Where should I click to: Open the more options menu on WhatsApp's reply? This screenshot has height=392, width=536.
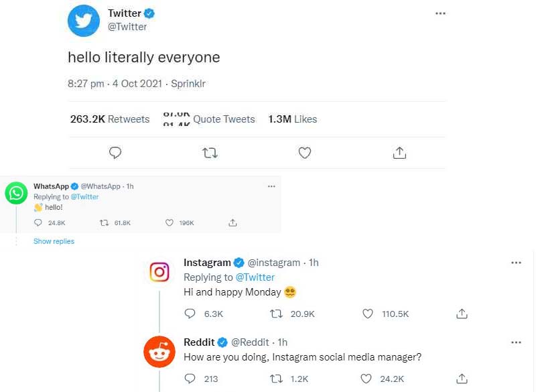click(271, 186)
